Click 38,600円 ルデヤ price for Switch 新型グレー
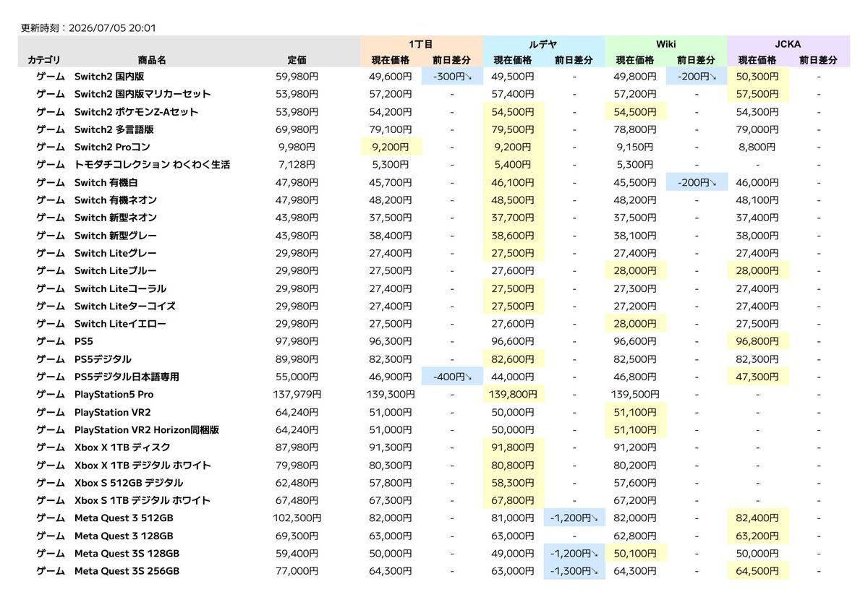The height and width of the screenshot is (613, 868). point(513,236)
